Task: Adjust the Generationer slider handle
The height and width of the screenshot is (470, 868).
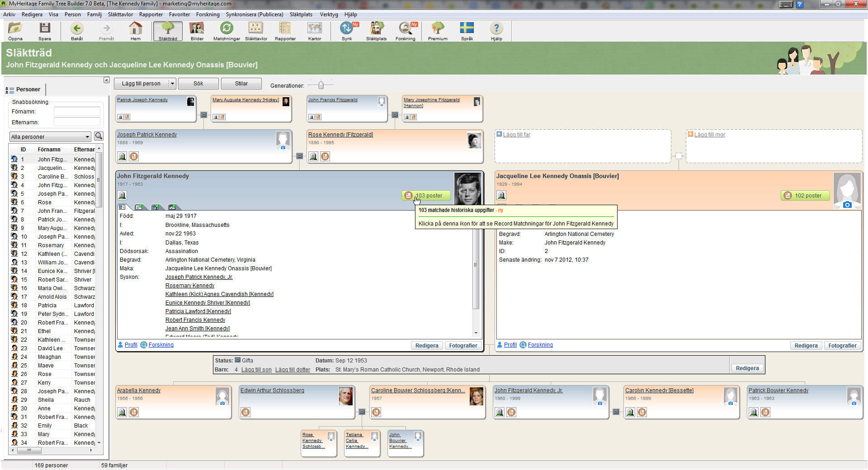Action: point(321,85)
